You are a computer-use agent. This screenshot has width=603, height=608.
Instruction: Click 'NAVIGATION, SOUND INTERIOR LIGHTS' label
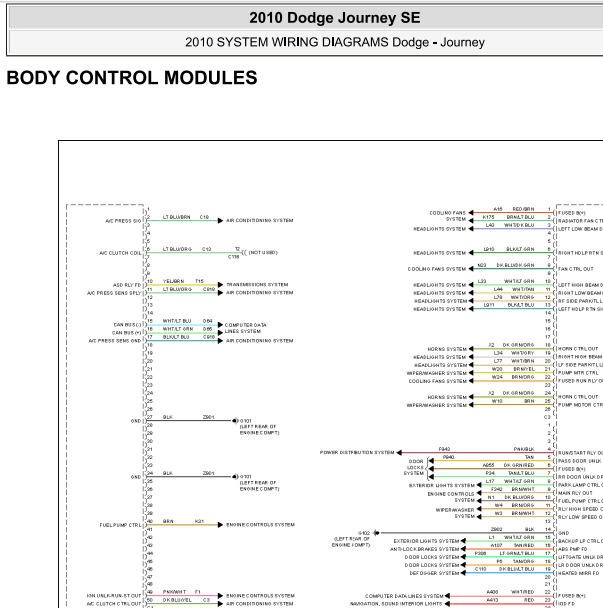click(x=396, y=604)
